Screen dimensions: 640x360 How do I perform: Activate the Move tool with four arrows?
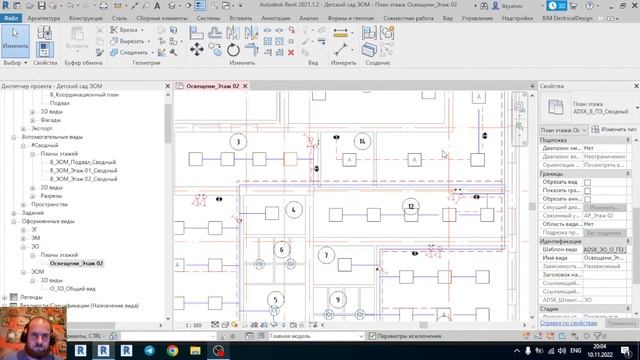pyautogui.click(x=197, y=49)
